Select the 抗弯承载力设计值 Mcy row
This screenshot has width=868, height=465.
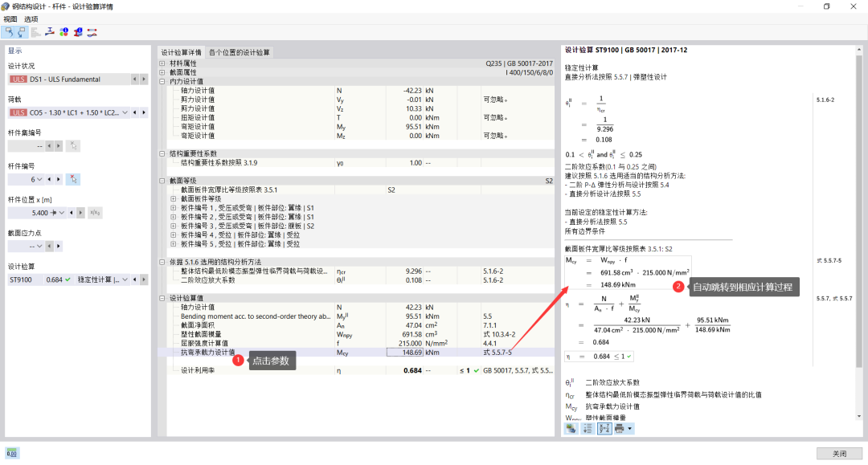coord(355,353)
